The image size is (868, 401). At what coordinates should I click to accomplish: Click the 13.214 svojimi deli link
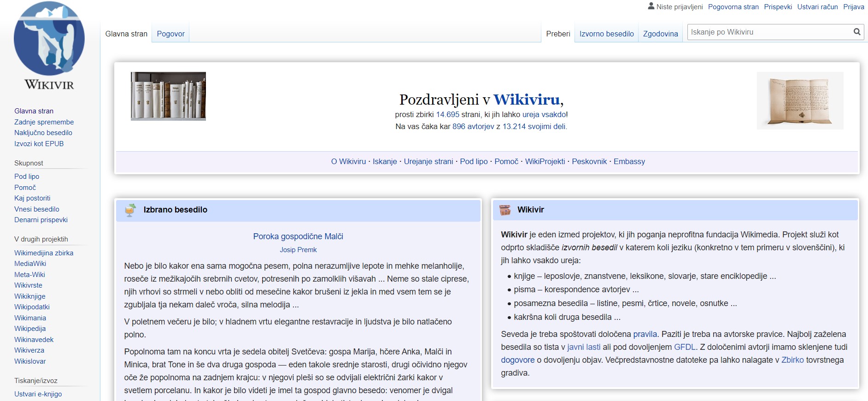[x=534, y=126]
